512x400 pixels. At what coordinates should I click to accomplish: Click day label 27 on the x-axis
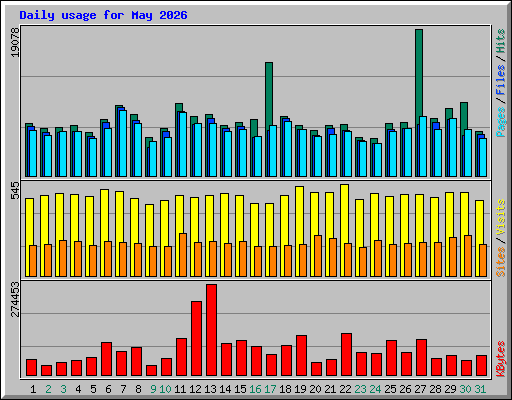click(x=420, y=389)
